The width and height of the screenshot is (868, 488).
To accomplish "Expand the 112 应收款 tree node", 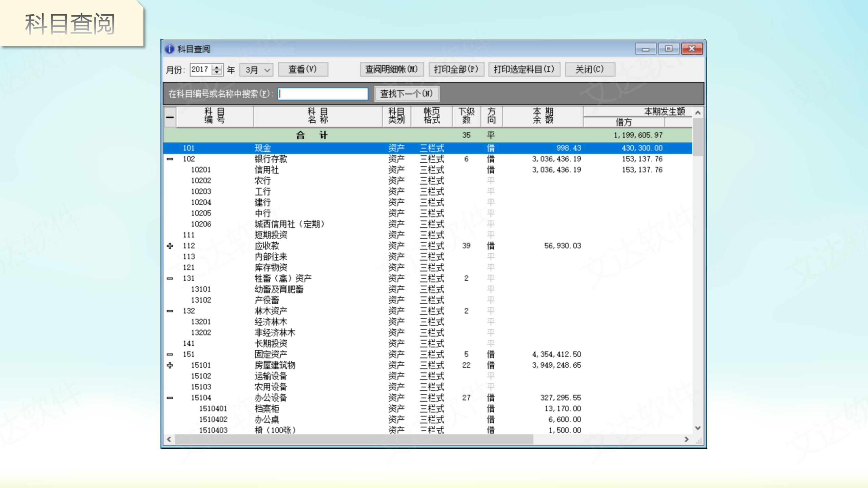I will [170, 246].
